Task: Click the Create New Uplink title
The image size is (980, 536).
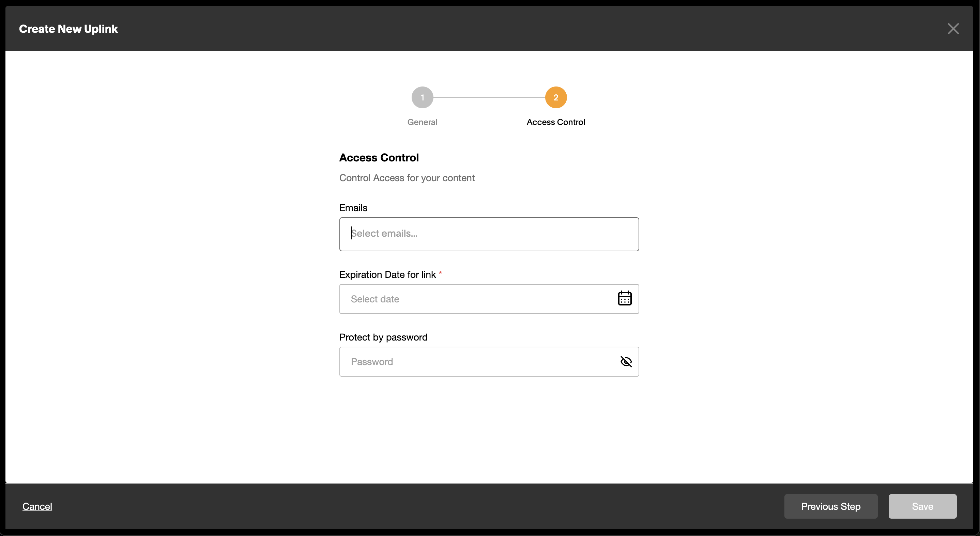Action: click(68, 29)
